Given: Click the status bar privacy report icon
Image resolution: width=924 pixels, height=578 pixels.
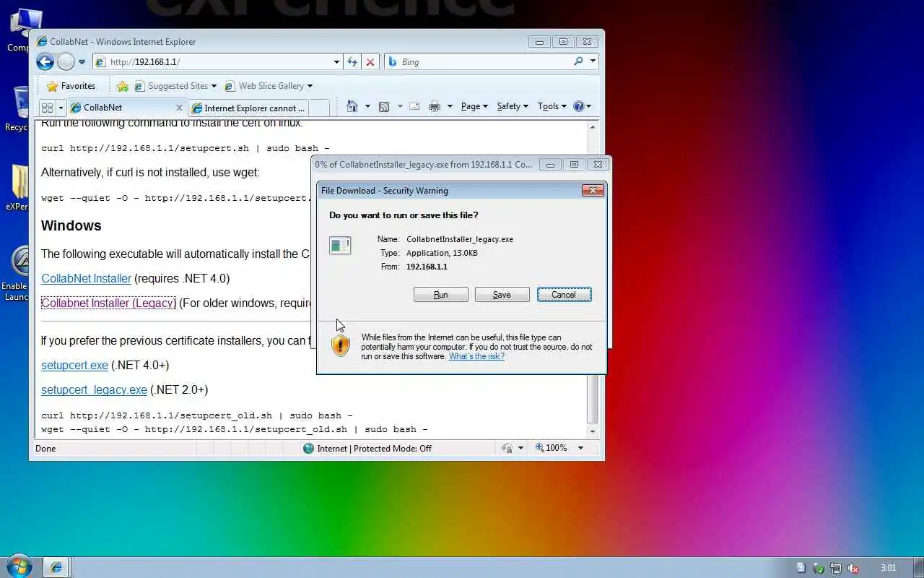Looking at the screenshot, I should [x=507, y=448].
